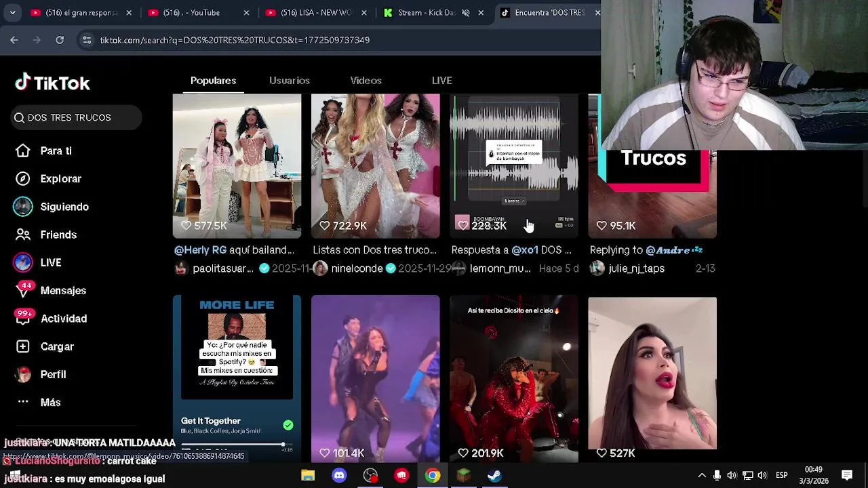Open Windows notification center
868x488 pixels.
pyautogui.click(x=847, y=475)
